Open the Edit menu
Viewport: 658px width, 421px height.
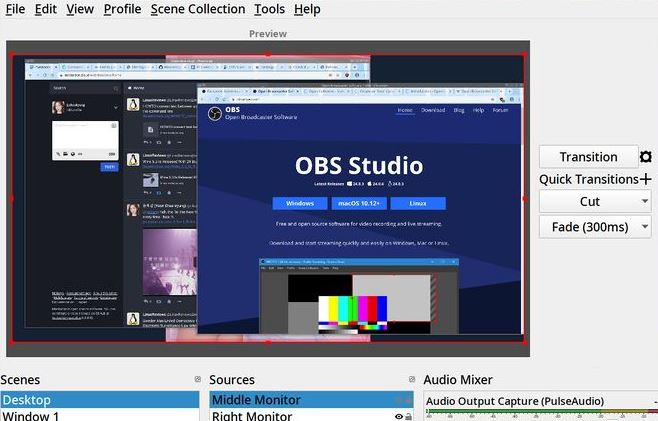(x=45, y=9)
